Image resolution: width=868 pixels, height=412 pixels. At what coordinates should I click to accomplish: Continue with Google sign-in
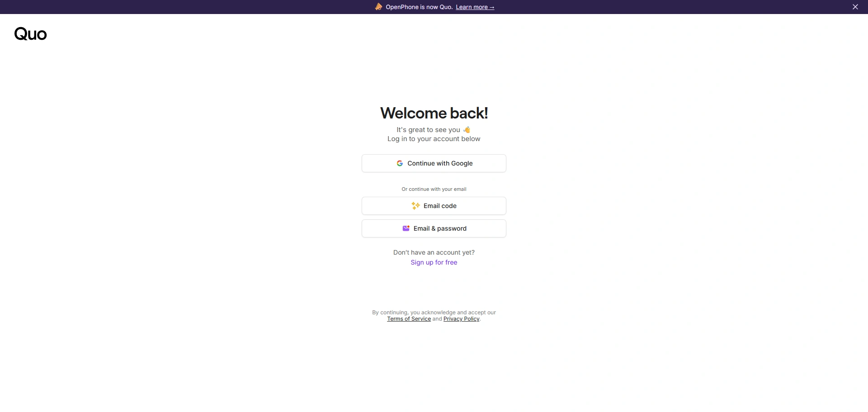click(x=434, y=163)
